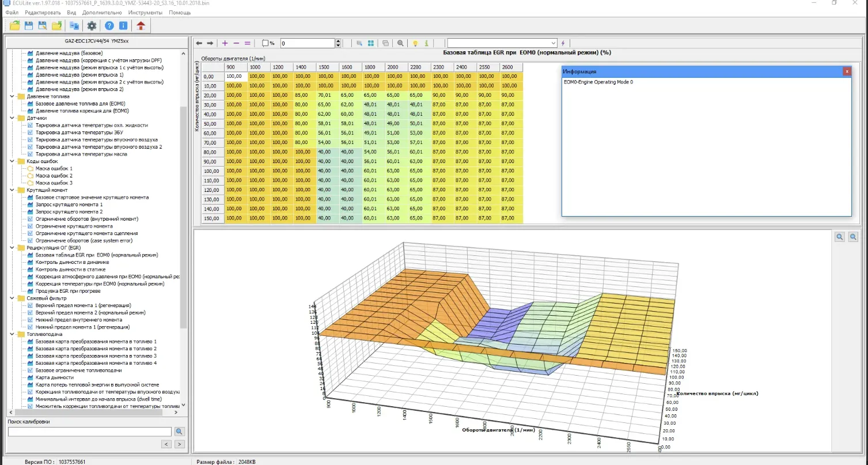Open the Помощь menu

point(180,12)
